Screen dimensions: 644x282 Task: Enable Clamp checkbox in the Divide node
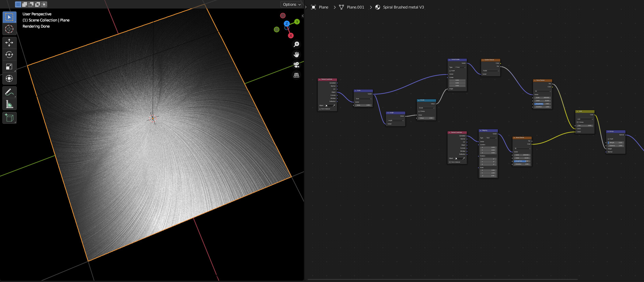click(419, 111)
